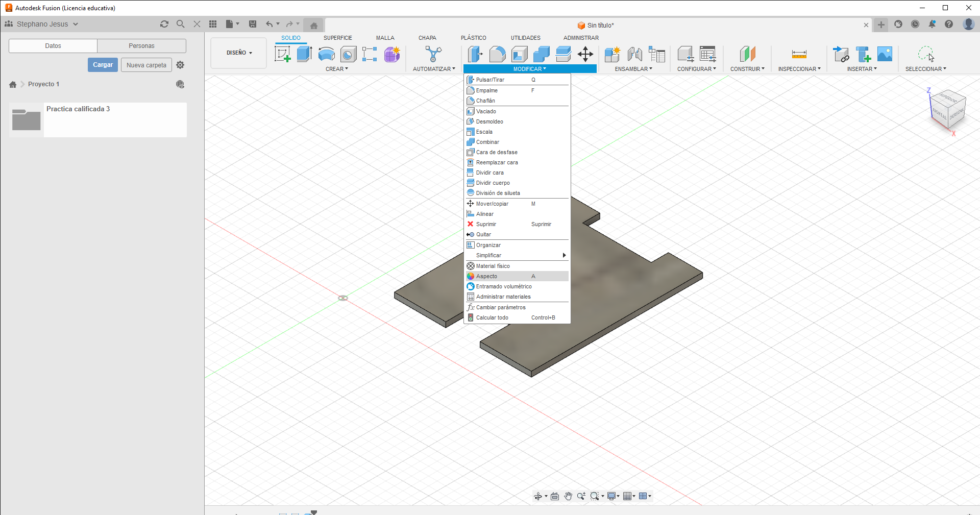
Task: Click the Create Form purple icon
Action: tap(392, 54)
